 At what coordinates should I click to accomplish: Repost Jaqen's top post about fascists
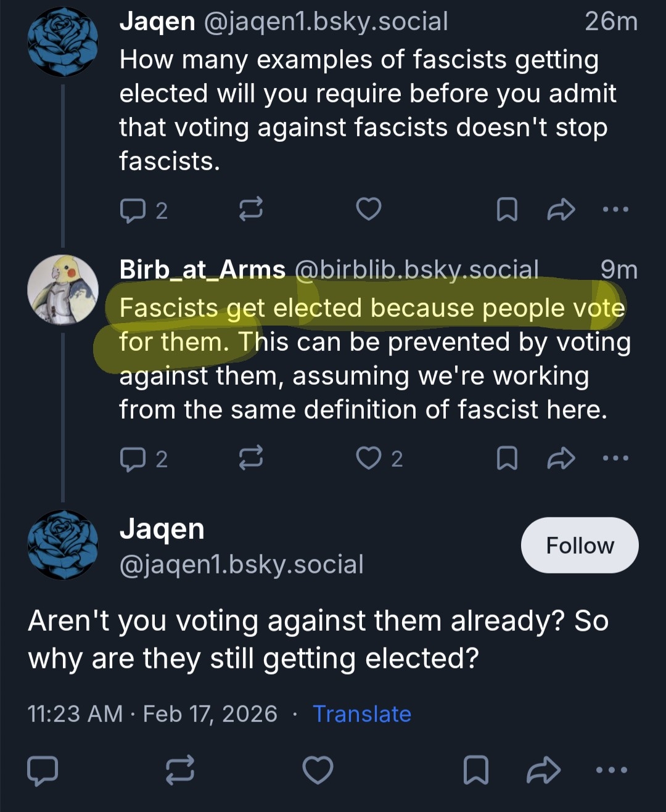251,210
